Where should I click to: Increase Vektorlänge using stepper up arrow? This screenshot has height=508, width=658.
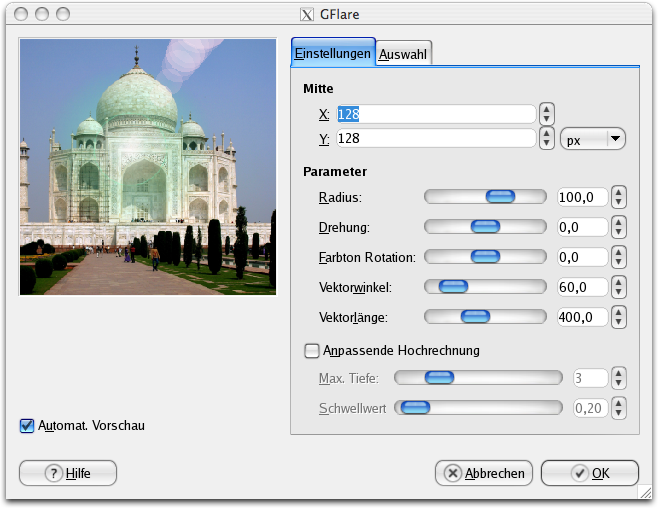[619, 312]
